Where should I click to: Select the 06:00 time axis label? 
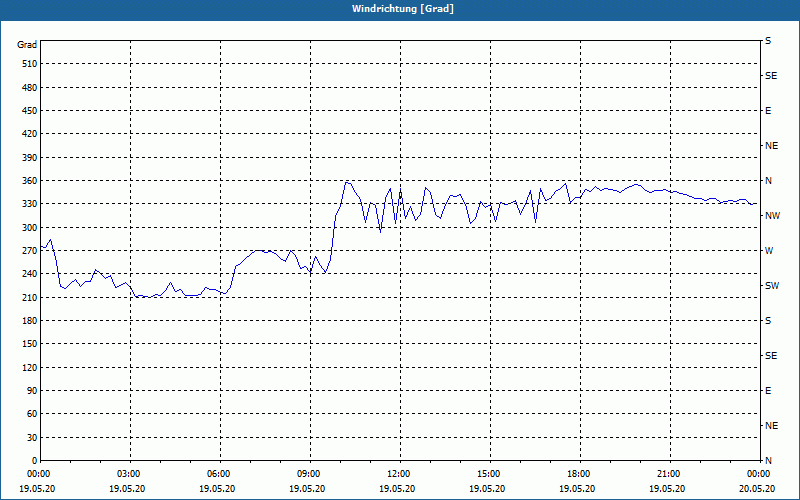click(220, 474)
